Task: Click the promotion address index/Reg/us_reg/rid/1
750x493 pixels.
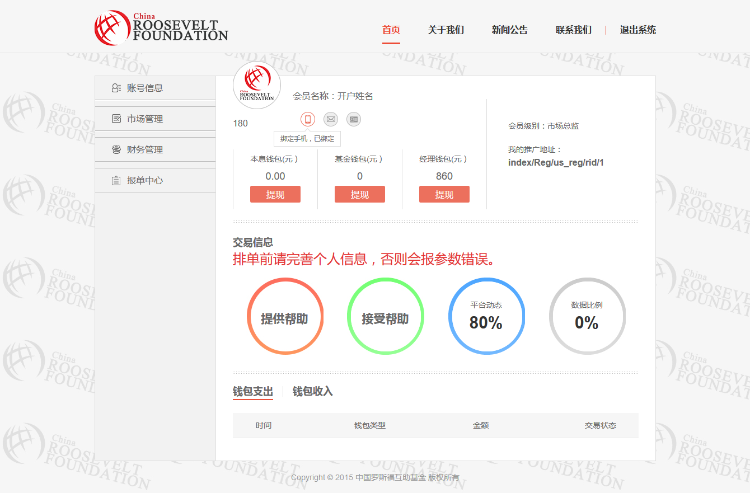Action: pyautogui.click(x=556, y=163)
